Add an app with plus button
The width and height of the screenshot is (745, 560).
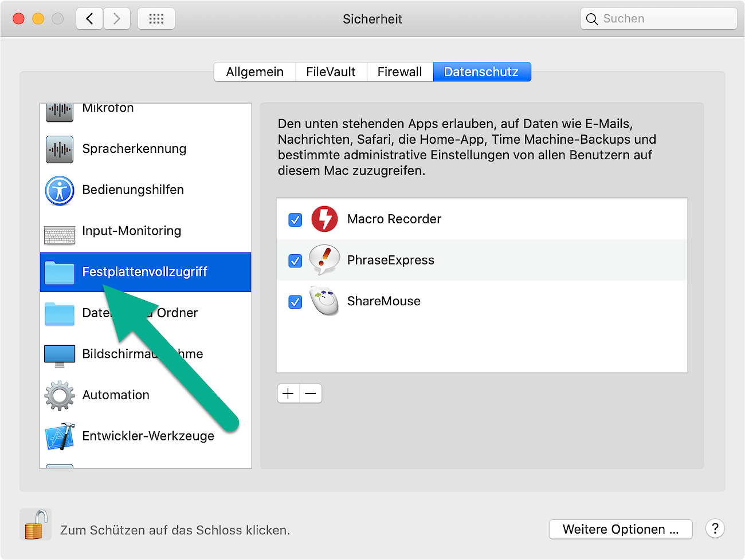click(x=288, y=393)
